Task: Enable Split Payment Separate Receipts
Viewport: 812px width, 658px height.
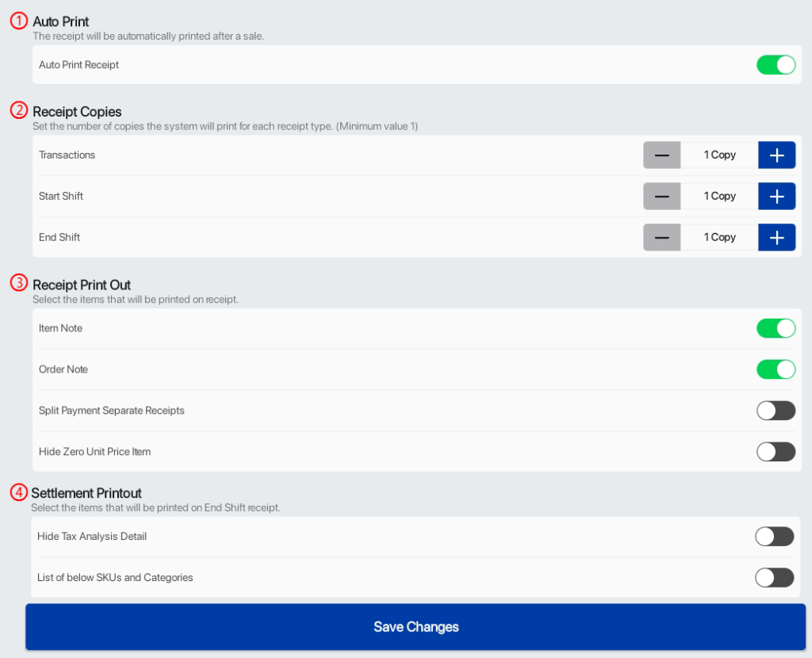Action: [x=776, y=410]
